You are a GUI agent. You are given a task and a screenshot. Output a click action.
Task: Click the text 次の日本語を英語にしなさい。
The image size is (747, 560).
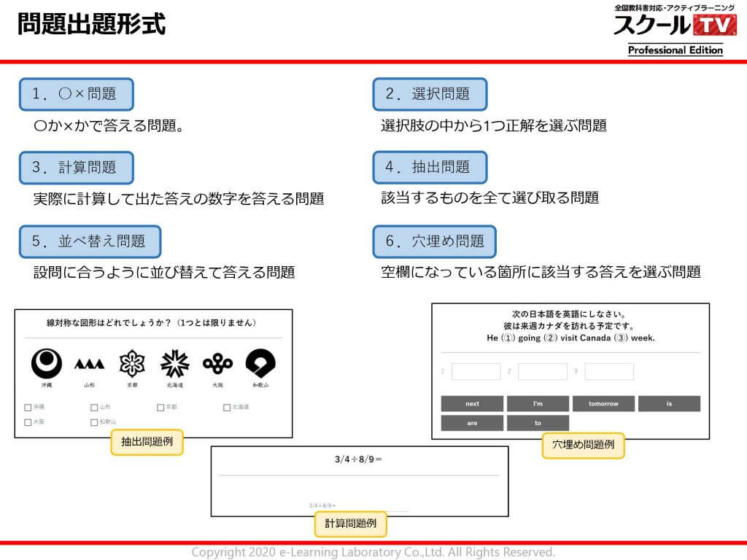coord(569,314)
